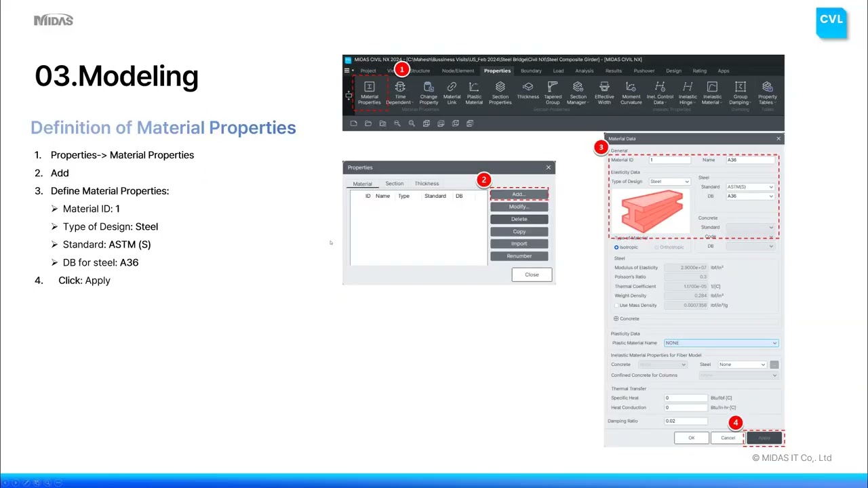Open the concrete Standard dropdown

tap(750, 227)
